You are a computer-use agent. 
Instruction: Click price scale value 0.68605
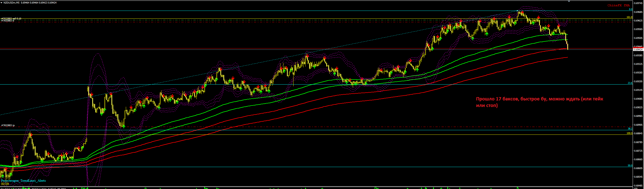coord(639,168)
